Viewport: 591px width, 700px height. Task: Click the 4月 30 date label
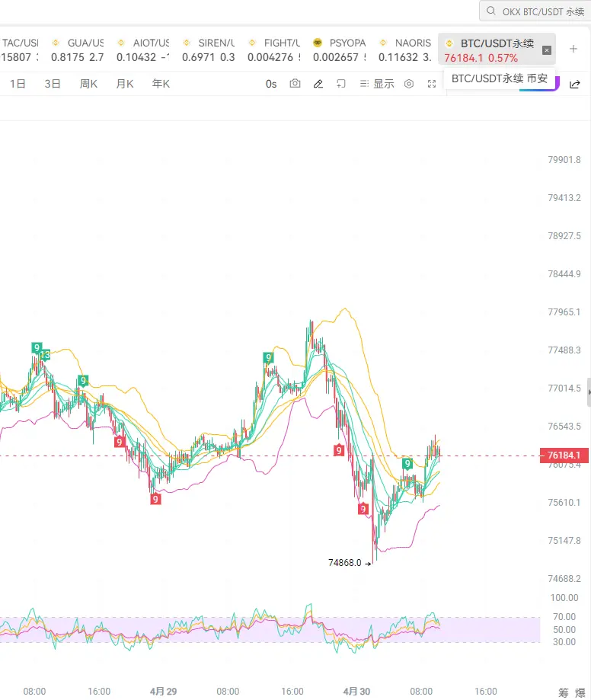coord(356,691)
